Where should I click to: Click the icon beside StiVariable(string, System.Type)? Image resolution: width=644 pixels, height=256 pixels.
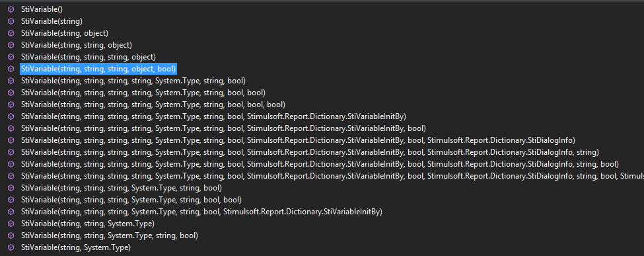11,247
